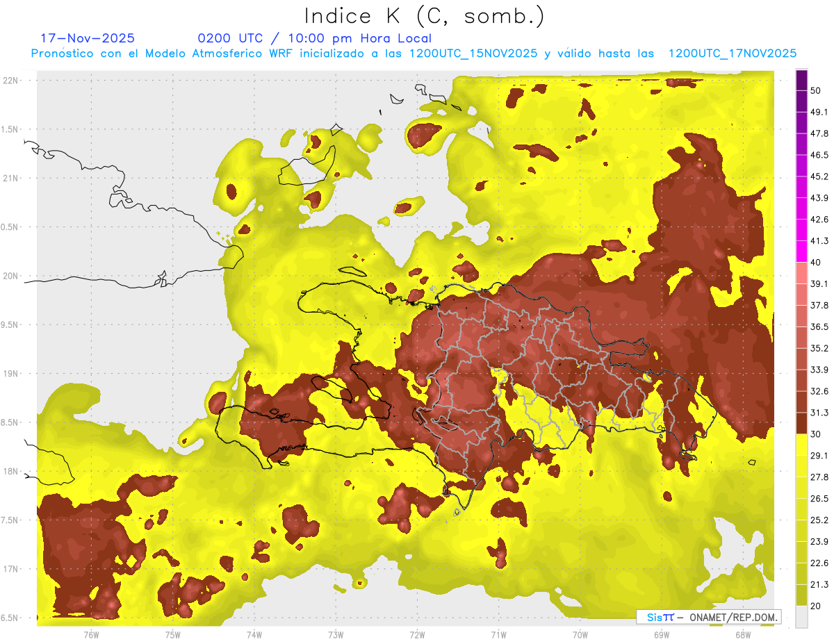Screen dimensions: 834x644
Task: Click the '76W' longitude label
Action: click(91, 635)
